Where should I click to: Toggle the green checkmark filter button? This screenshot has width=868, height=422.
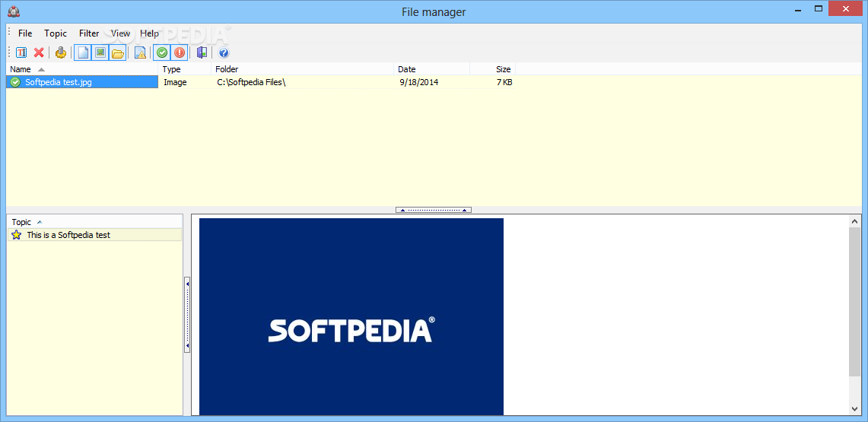161,52
